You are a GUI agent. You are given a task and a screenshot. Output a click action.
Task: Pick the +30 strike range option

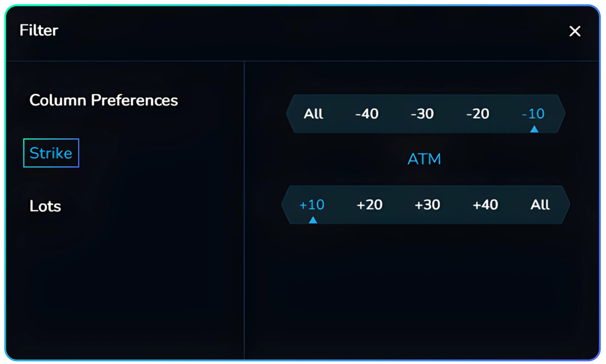(427, 205)
